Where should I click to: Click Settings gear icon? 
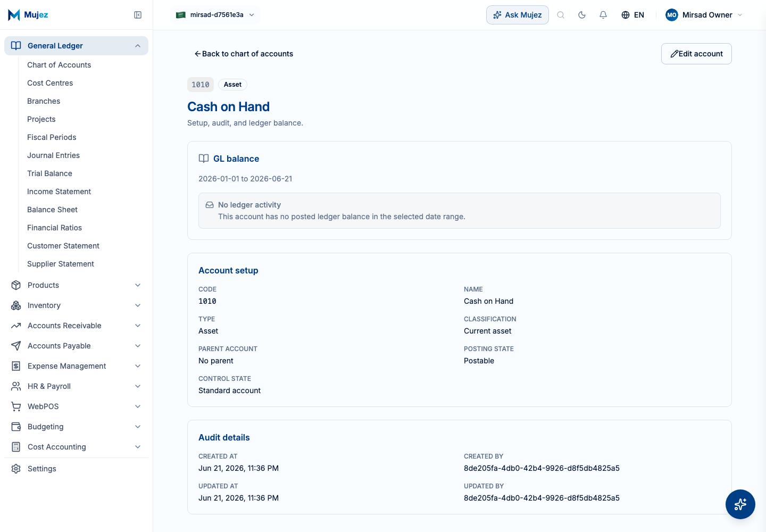point(16,469)
